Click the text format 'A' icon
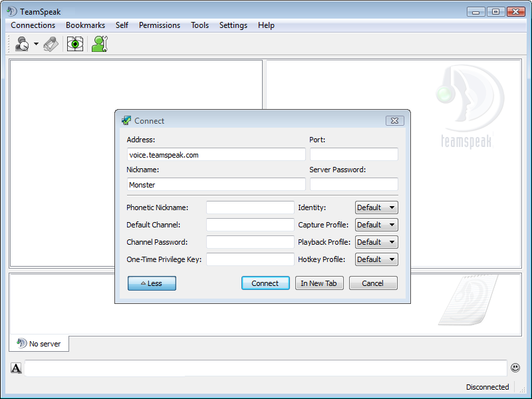Viewport: 532px width, 399px height. pyautogui.click(x=16, y=368)
